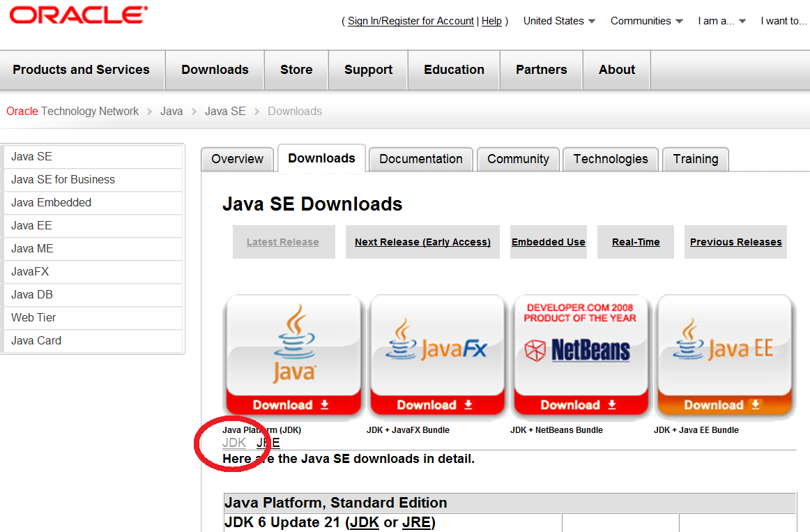Open the Real-Time downloads button
This screenshot has height=532, width=810.
636,242
